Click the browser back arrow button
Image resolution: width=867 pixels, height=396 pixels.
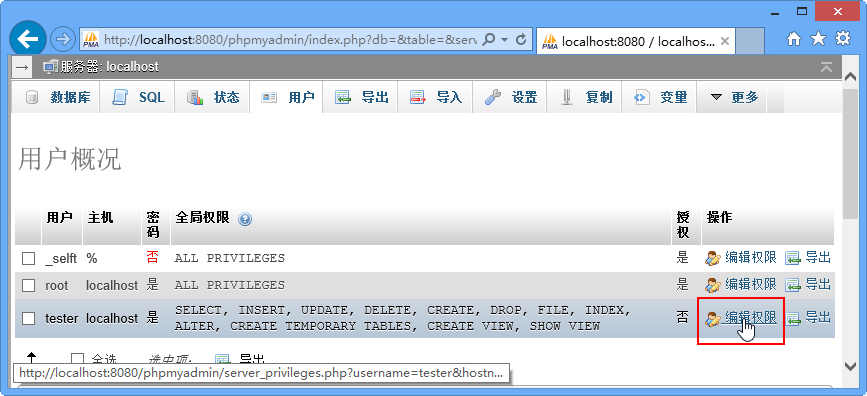pos(28,39)
